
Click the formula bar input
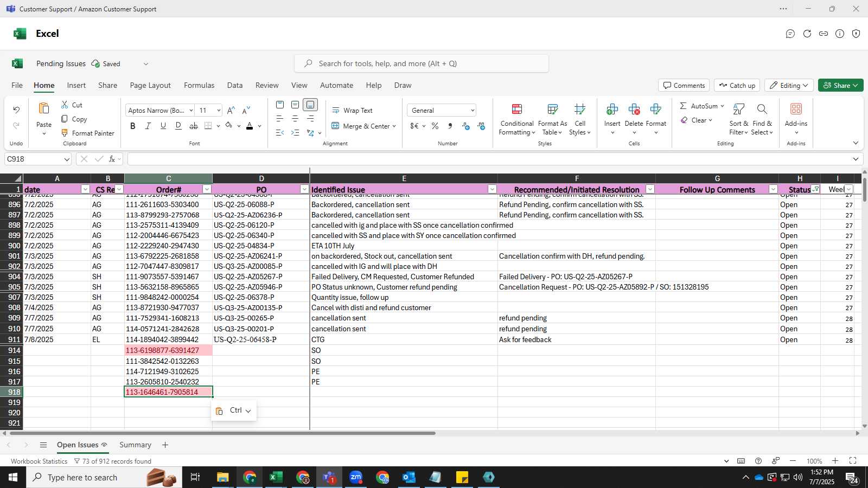point(488,159)
